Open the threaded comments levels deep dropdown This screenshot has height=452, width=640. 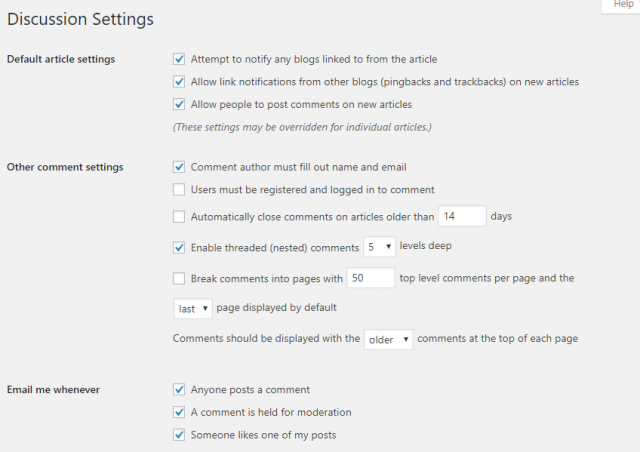379,247
